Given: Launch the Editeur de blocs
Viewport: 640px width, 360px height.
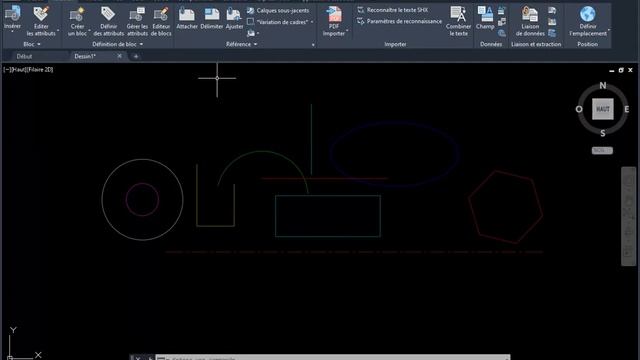Looking at the screenshot, I should point(161,21).
